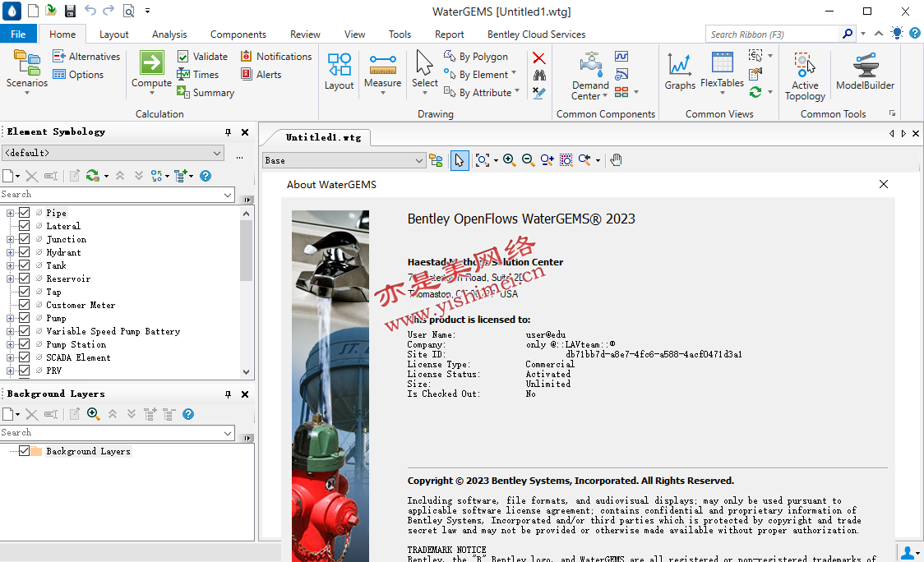The image size is (924, 562).
Task: Toggle the Hydrant visibility checkbox
Action: [24, 252]
